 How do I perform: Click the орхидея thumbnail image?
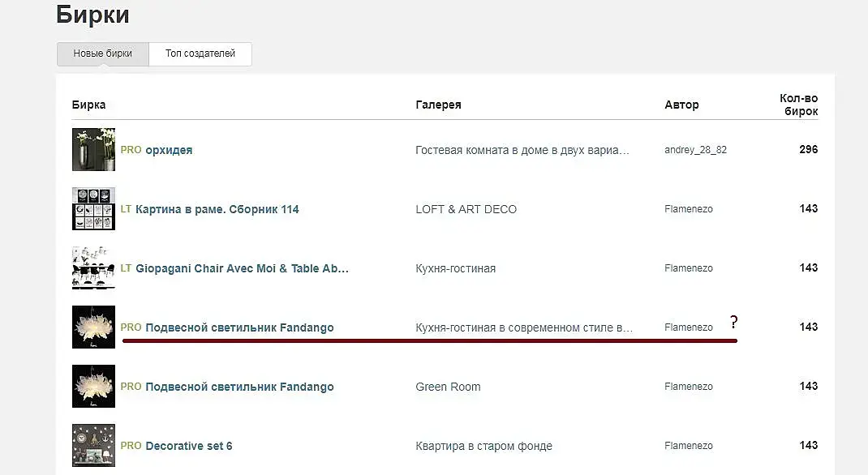(x=93, y=149)
